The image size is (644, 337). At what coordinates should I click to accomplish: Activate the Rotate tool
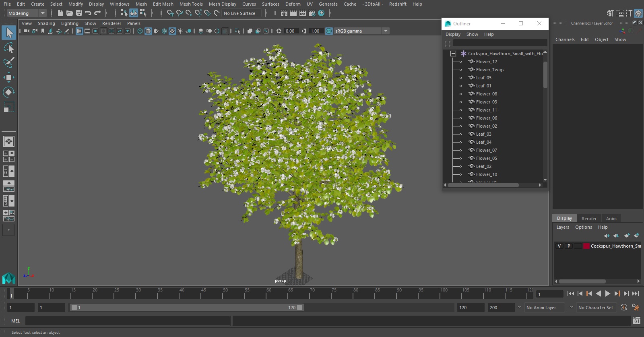click(9, 92)
